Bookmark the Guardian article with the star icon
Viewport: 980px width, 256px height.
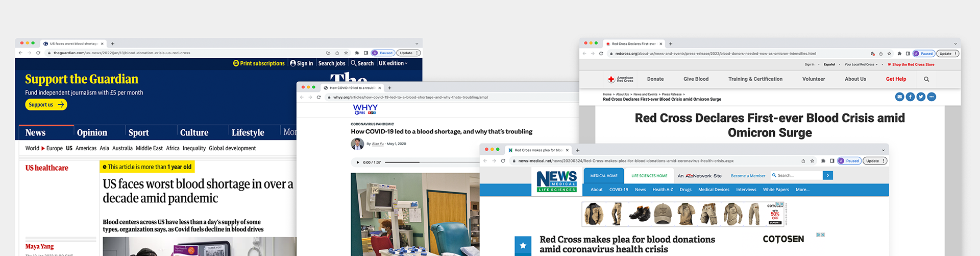[346, 53]
